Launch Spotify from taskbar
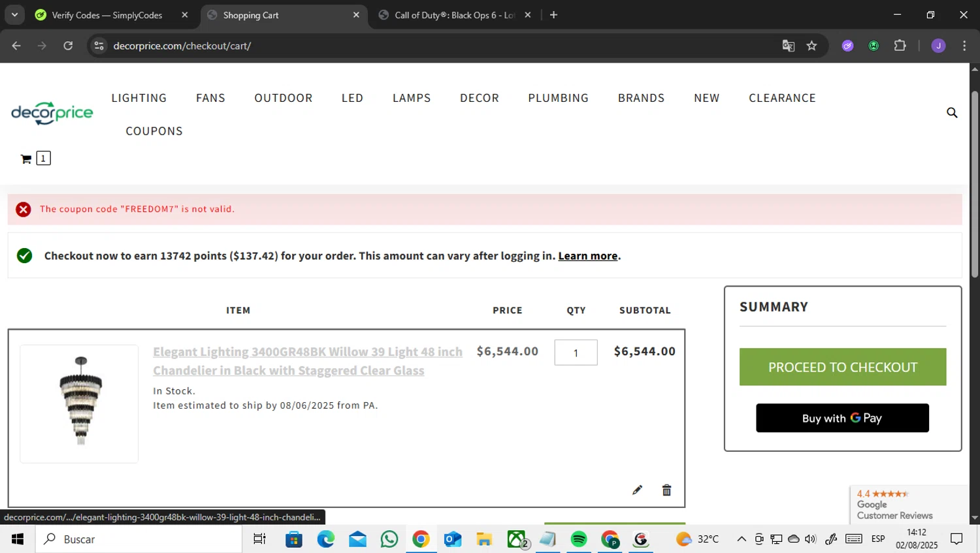This screenshot has height=553, width=980. 579,539
